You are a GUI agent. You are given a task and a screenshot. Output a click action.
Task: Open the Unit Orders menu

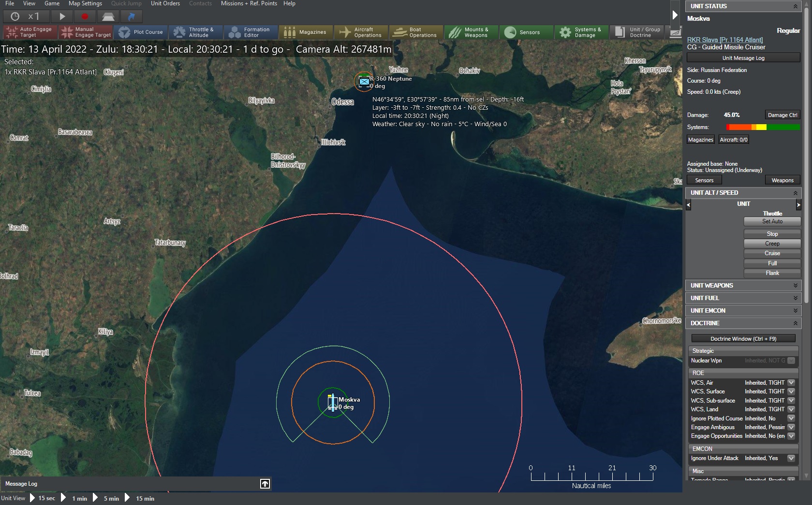(x=165, y=3)
